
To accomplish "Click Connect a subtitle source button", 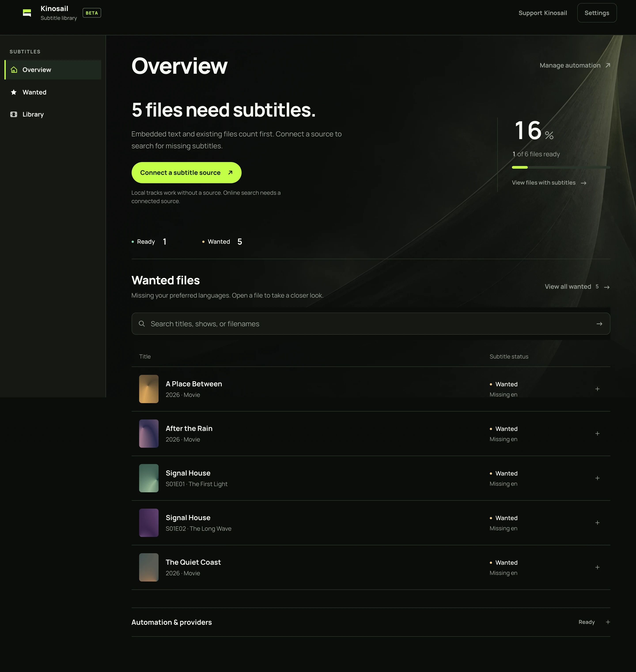I will click(x=186, y=173).
